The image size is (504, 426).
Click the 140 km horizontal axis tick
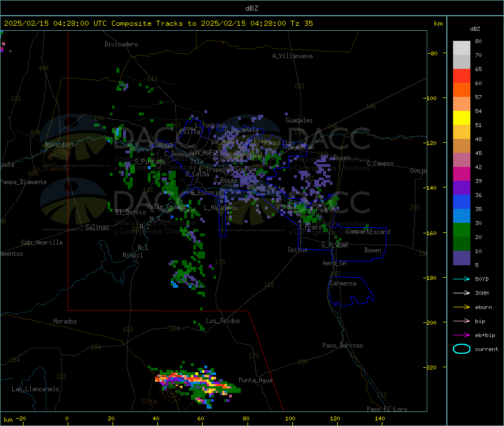tap(380, 419)
